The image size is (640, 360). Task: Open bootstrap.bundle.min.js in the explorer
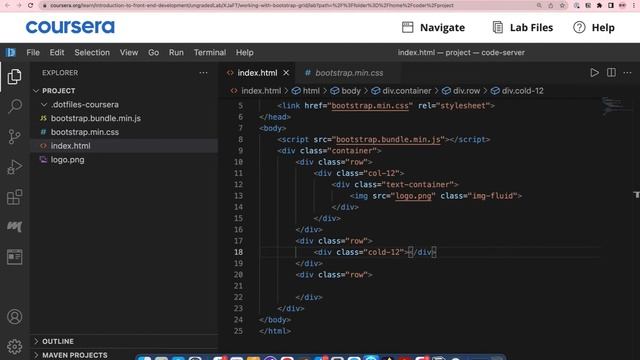coord(96,118)
